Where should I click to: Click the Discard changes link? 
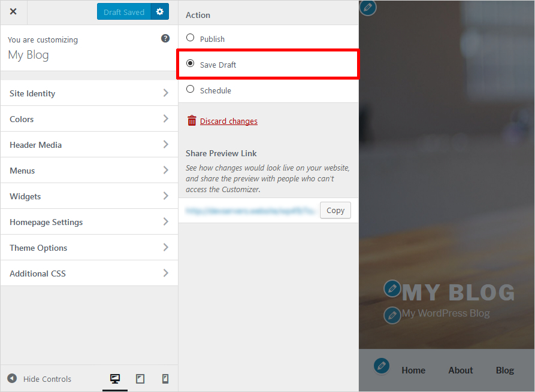click(228, 121)
